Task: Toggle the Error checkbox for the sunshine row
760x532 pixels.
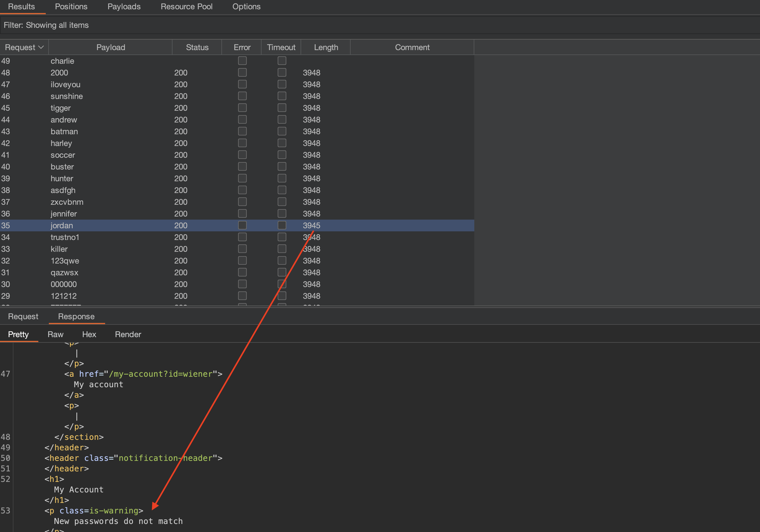Action: pyautogui.click(x=242, y=96)
